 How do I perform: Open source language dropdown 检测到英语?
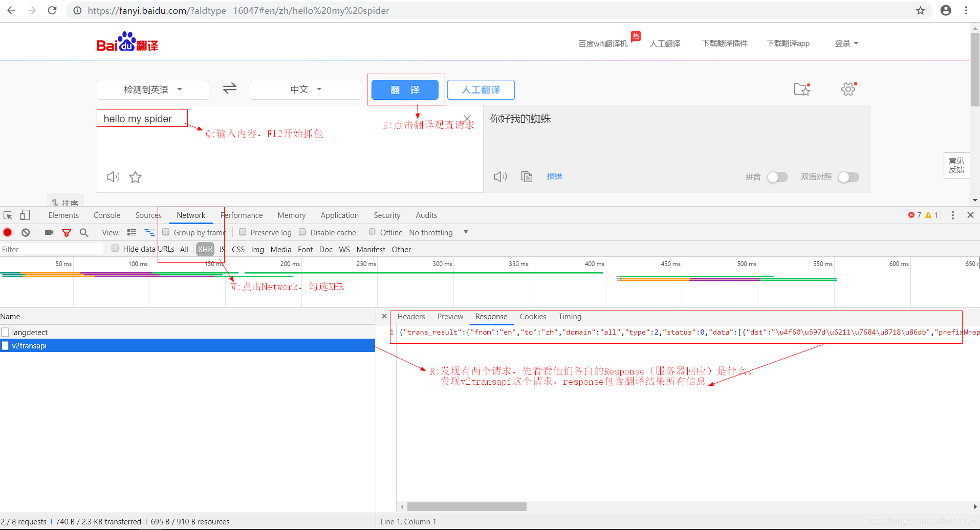click(x=153, y=90)
